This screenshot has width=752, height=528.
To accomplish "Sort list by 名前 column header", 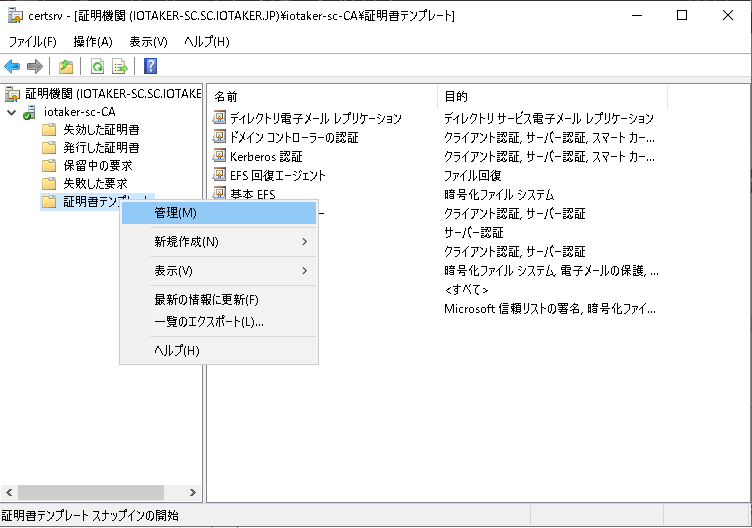I will (226, 96).
